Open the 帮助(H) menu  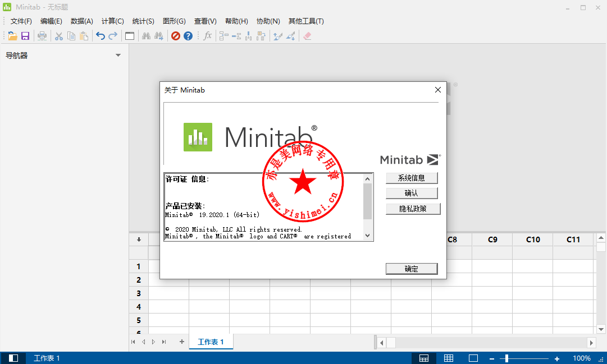point(236,21)
